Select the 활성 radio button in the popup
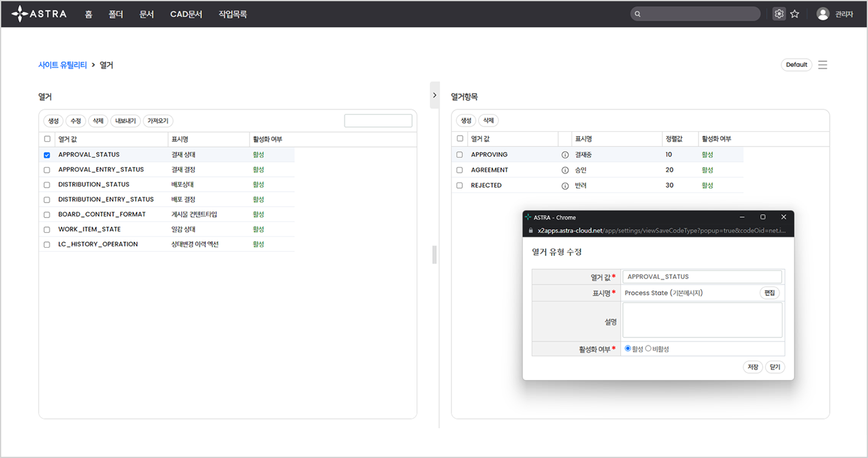The height and width of the screenshot is (458, 868). point(628,348)
